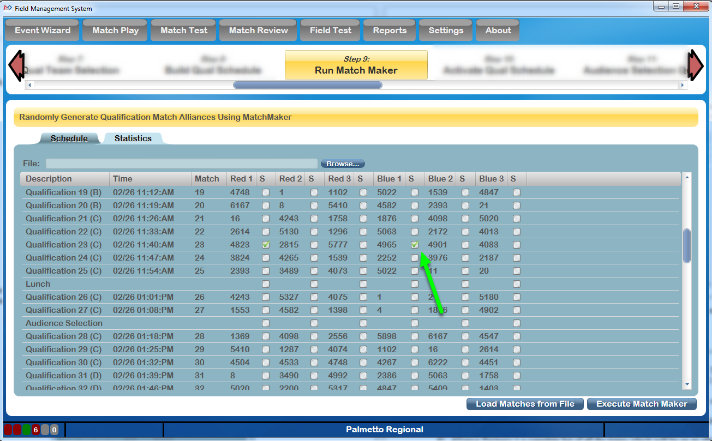712x441 pixels.
Task: Check Blue 1 surrogate for Qualification 22
Action: (415, 232)
